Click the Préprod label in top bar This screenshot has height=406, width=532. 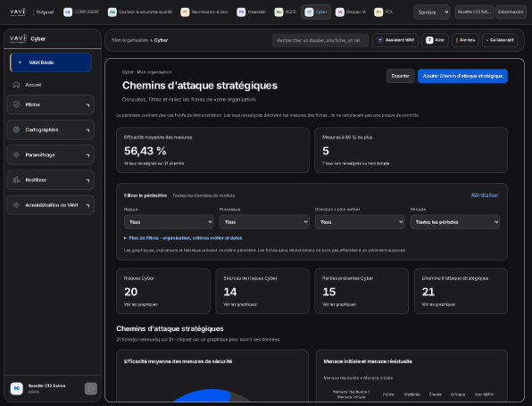click(x=45, y=12)
